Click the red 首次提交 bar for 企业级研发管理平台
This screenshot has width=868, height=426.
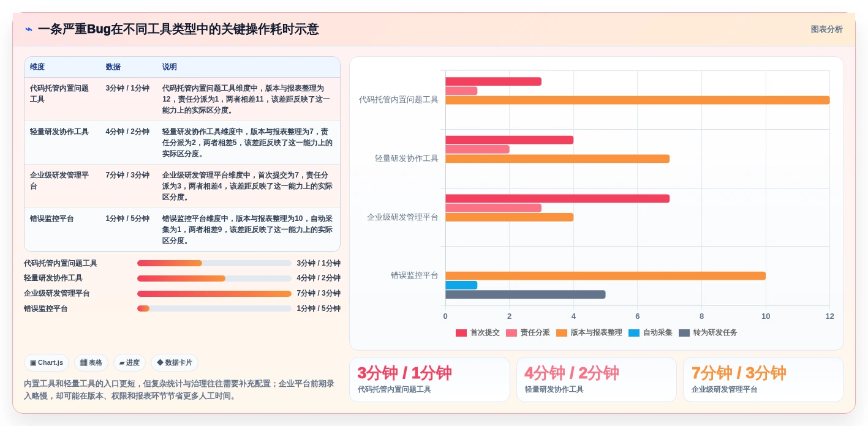(557, 198)
